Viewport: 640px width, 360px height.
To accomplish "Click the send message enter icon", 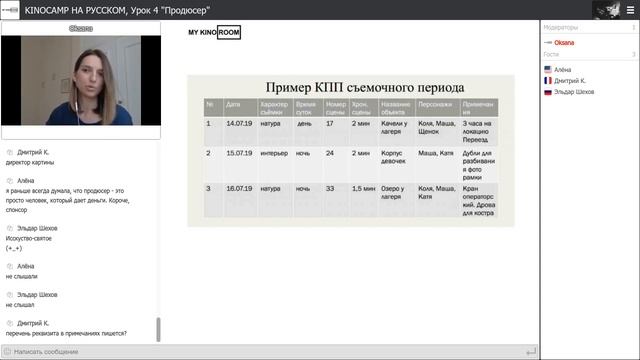I will point(531,351).
